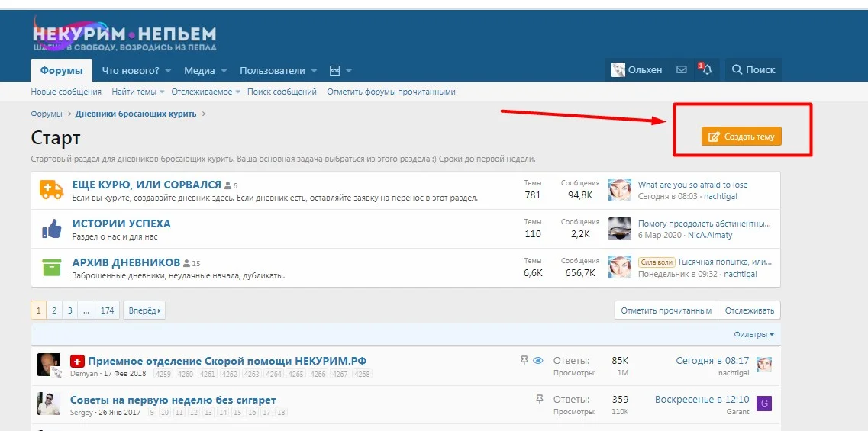Click nachtigal avatar in АРХИВ ДНЕВНИКОВ row
868x431 pixels.
tap(620, 267)
